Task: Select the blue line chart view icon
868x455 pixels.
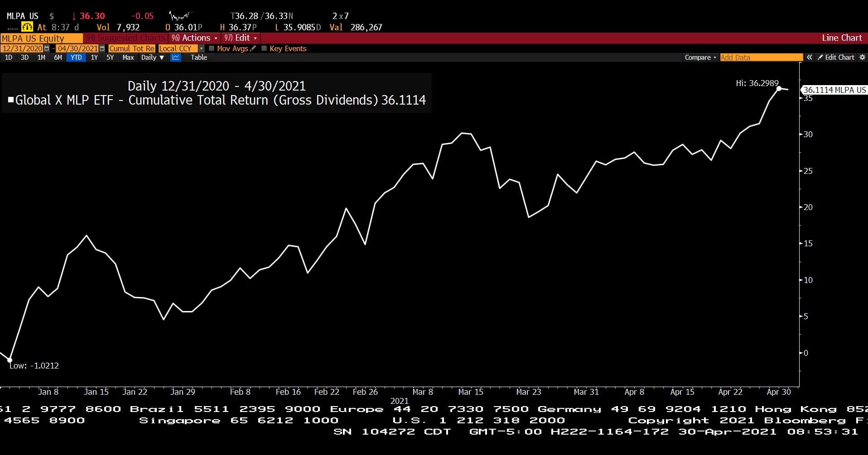Action: [x=176, y=57]
